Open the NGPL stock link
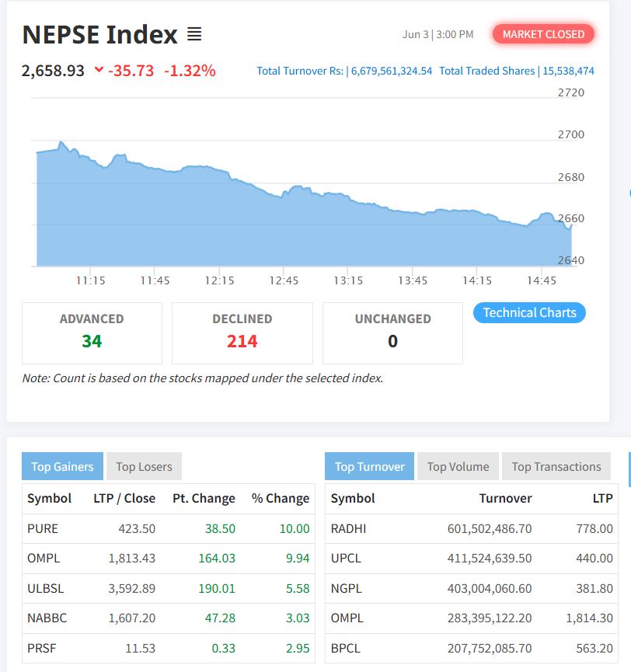Image resolution: width=631 pixels, height=672 pixels. coord(347,588)
